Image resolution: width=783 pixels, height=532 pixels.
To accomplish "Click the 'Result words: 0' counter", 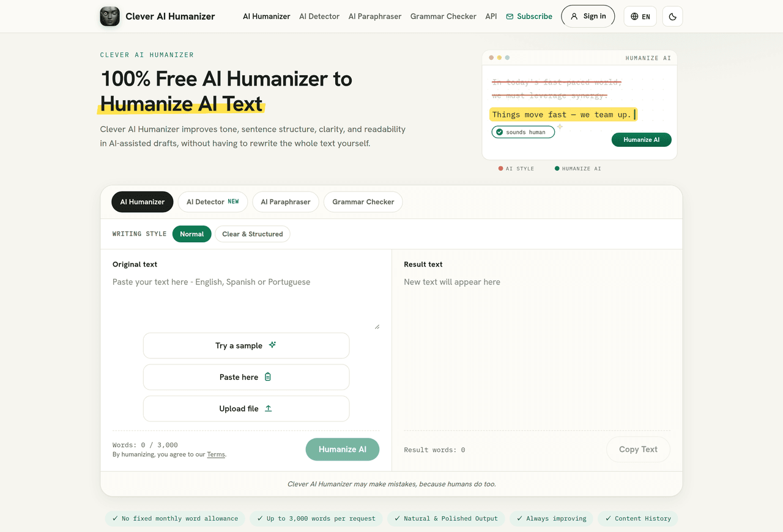I will coord(434,450).
